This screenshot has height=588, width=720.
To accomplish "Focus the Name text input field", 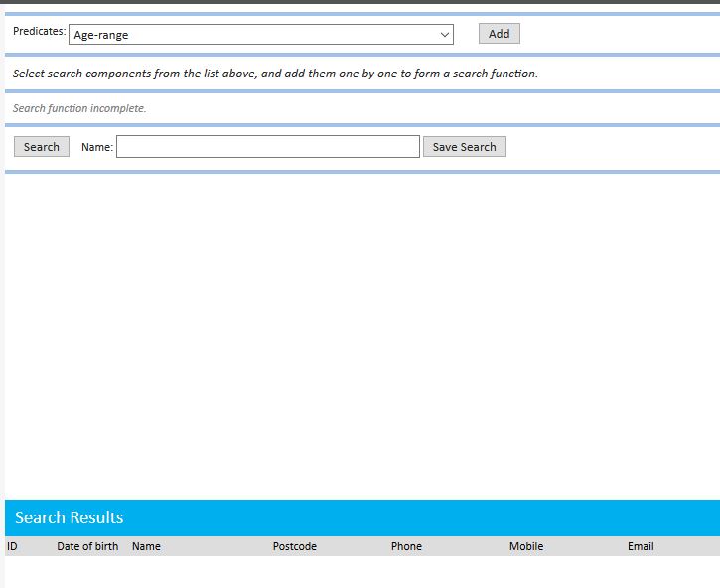I will pyautogui.click(x=267, y=147).
